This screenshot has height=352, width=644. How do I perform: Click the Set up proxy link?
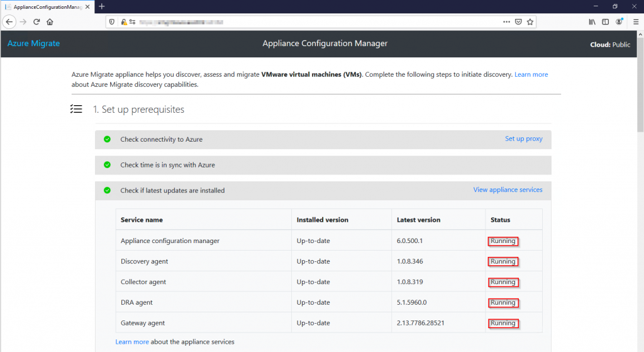(x=524, y=139)
